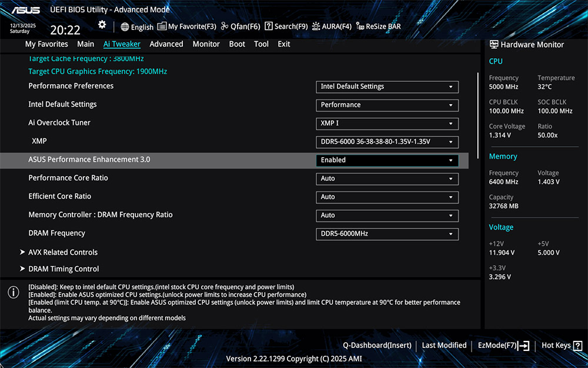Viewport: 588px width, 368px height.
Task: Open Search (F9) tool
Action: (286, 26)
